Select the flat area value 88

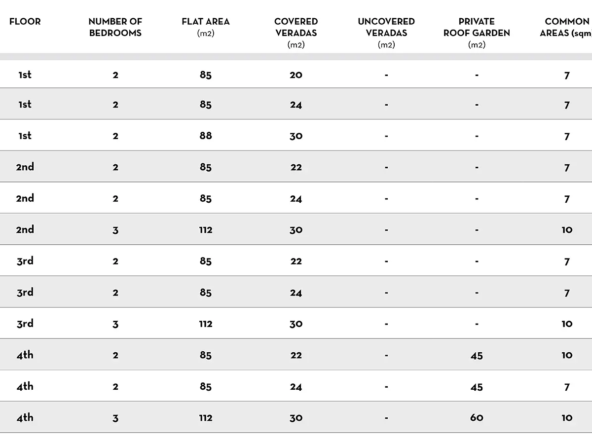(205, 136)
